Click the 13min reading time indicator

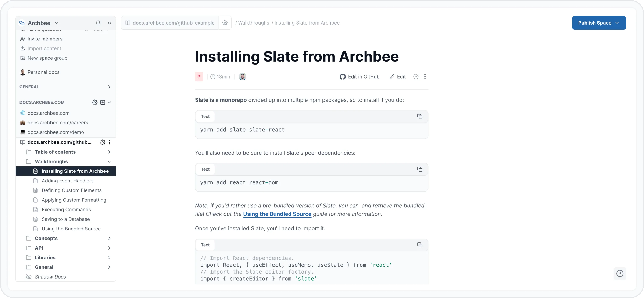(220, 77)
